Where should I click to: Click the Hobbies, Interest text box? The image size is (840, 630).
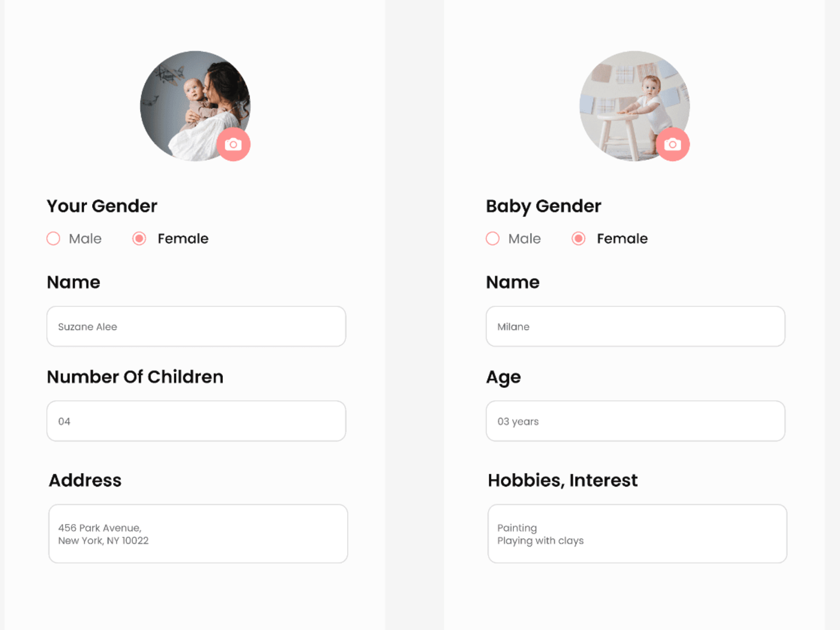638,534
